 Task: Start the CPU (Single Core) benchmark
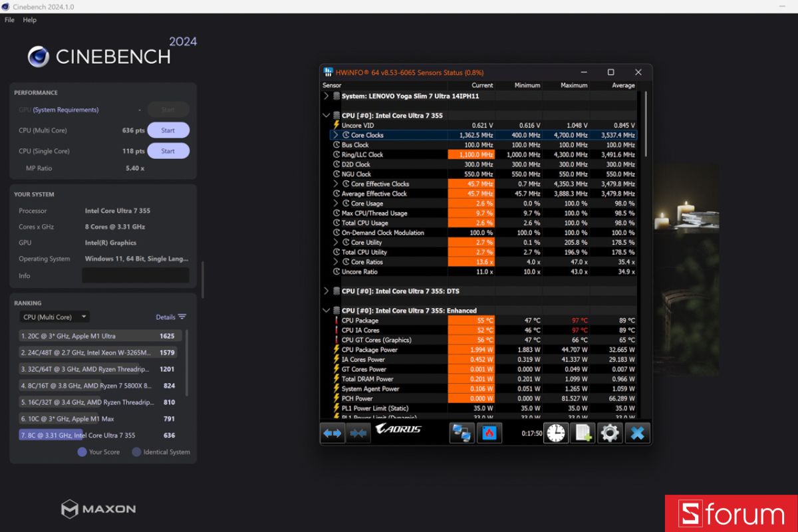point(168,151)
